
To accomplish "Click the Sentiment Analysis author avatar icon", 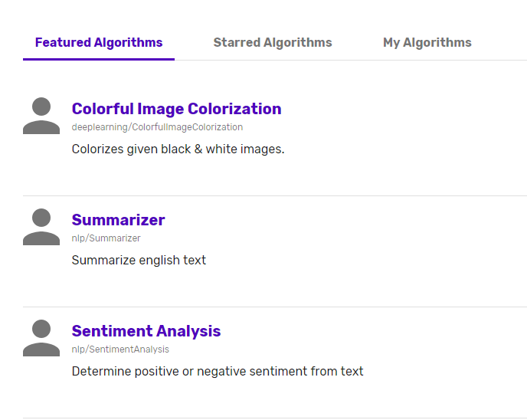I will [x=41, y=338].
